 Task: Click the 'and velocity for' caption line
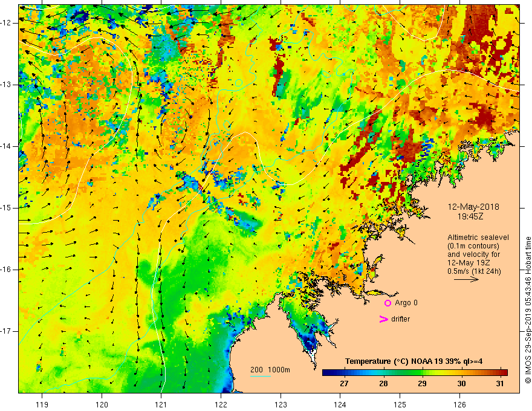coord(473,254)
